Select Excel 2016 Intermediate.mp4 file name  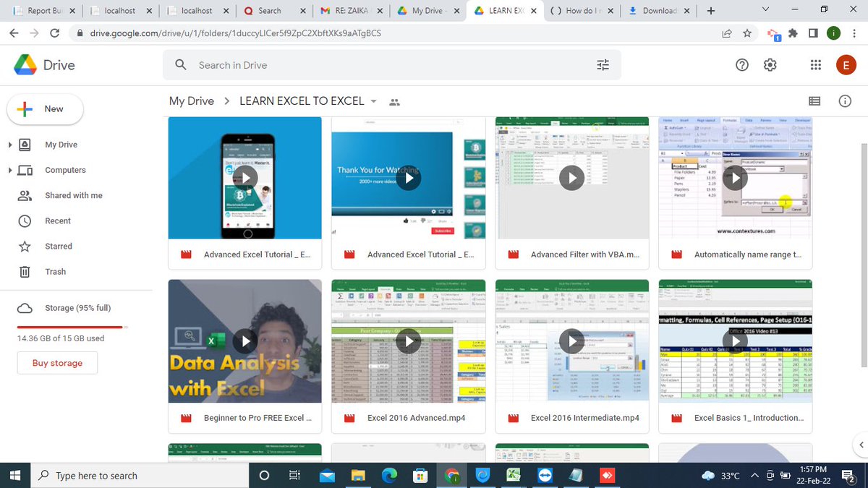pos(585,418)
